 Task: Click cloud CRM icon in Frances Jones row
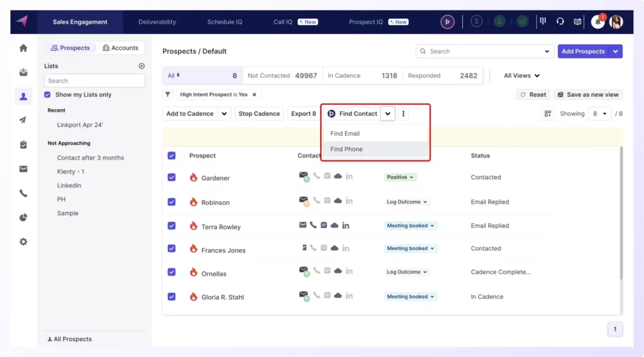335,248
